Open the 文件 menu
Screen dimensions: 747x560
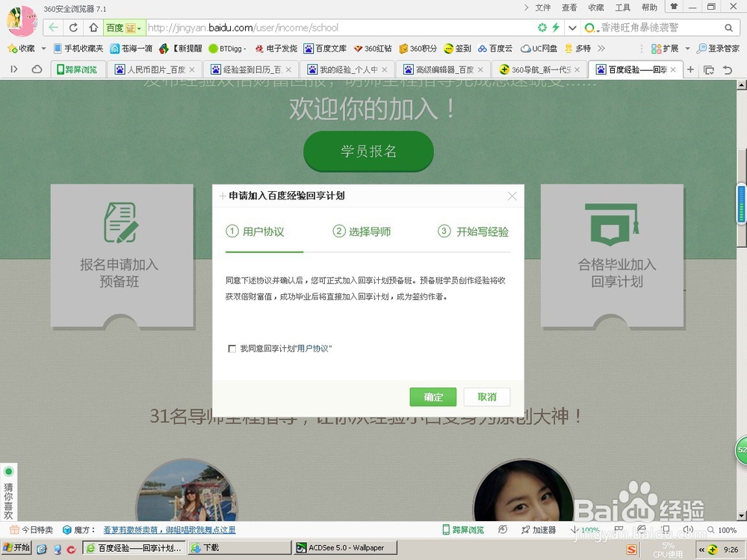(542, 7)
